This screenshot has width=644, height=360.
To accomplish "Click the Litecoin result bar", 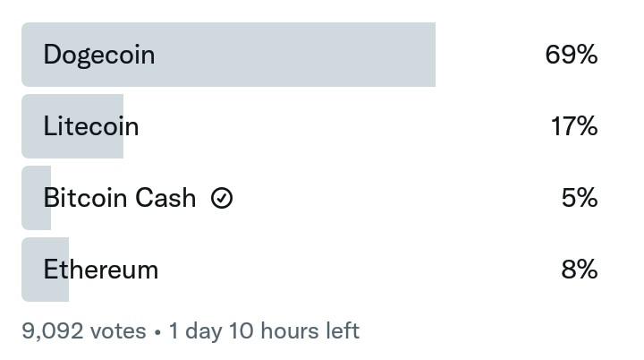I will tap(72, 126).
